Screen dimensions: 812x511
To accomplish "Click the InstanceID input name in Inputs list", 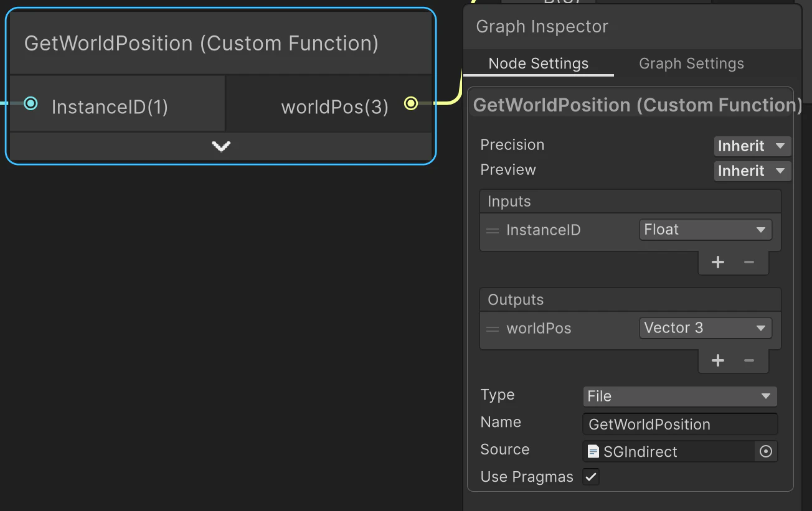I will tap(544, 230).
